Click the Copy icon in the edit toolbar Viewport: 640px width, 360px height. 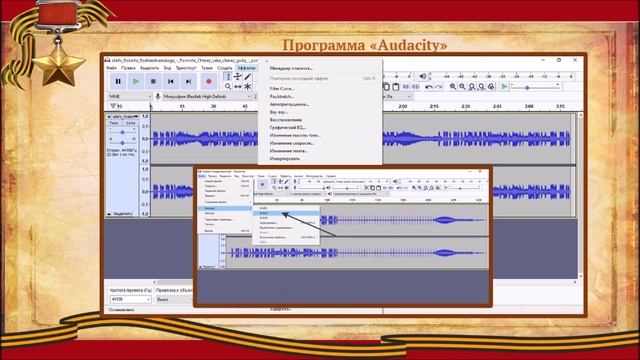pyautogui.click(x=386, y=87)
